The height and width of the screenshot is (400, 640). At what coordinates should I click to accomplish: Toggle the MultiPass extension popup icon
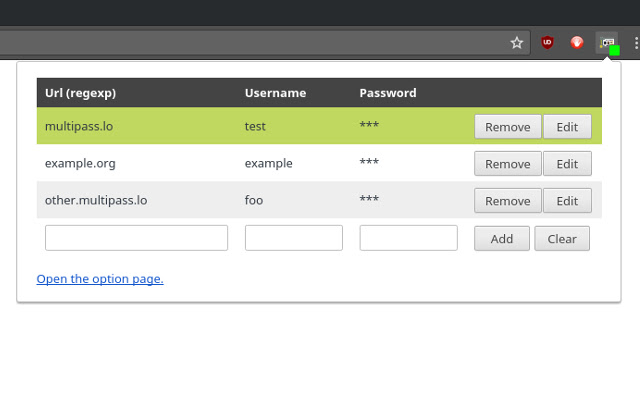tap(607, 43)
